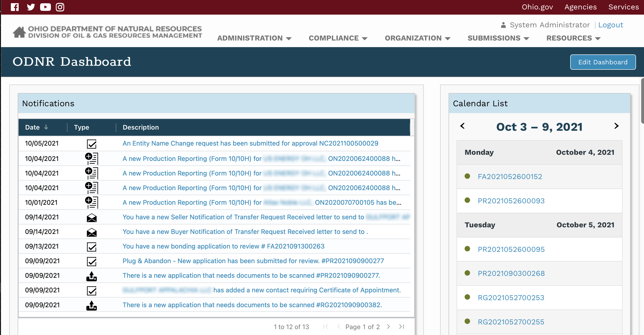Screen dimensions: 644x335
Task: Open Services top link
Action: (x=623, y=7)
